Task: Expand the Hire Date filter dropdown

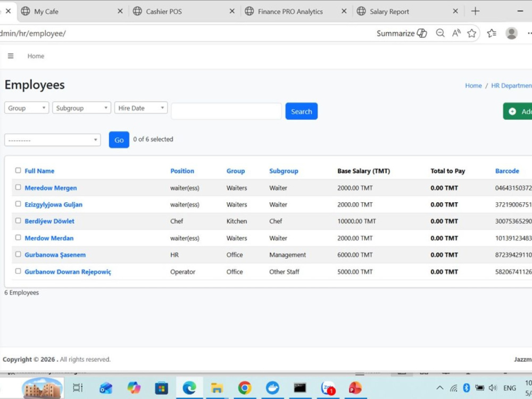Action: [141, 108]
